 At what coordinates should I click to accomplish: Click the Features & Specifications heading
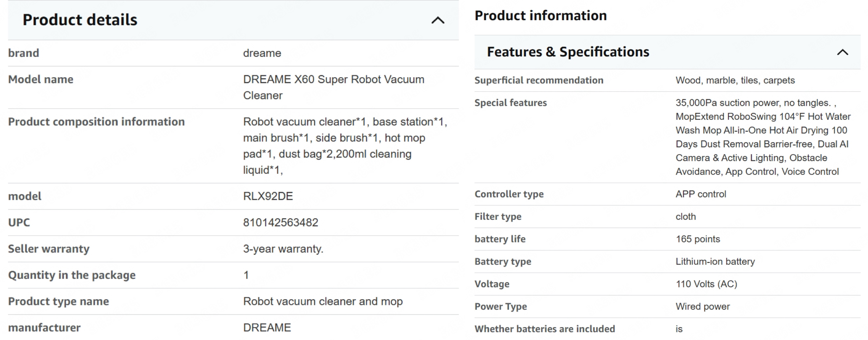coord(568,52)
